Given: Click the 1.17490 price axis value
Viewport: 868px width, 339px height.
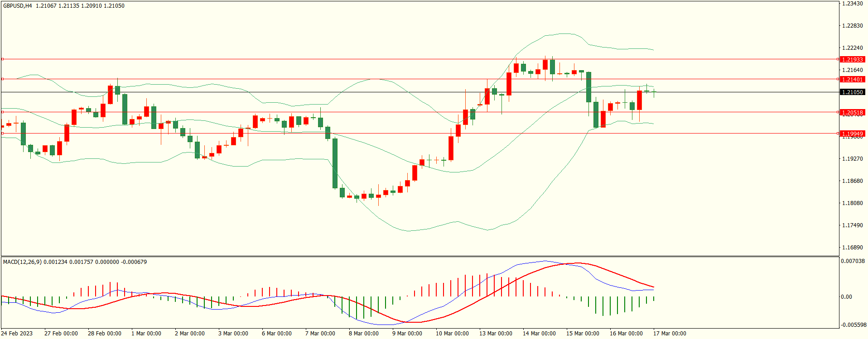Looking at the screenshot, I should [x=852, y=225].
